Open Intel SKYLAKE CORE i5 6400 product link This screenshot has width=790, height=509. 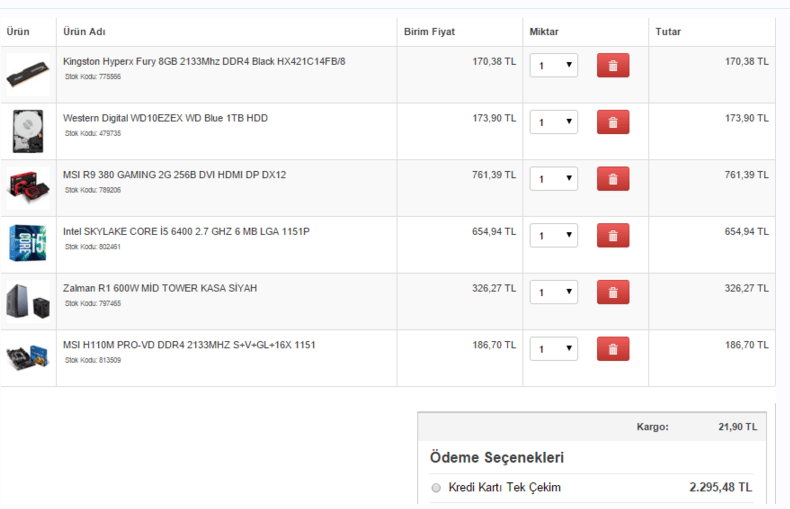pyautogui.click(x=186, y=231)
